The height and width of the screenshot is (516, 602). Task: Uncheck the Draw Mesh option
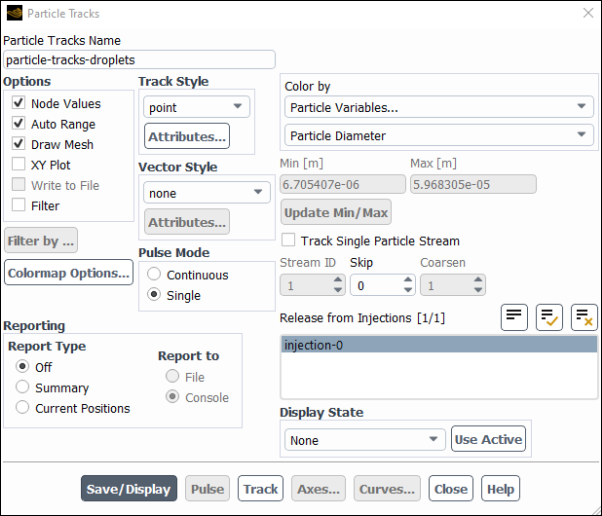pos(18,144)
